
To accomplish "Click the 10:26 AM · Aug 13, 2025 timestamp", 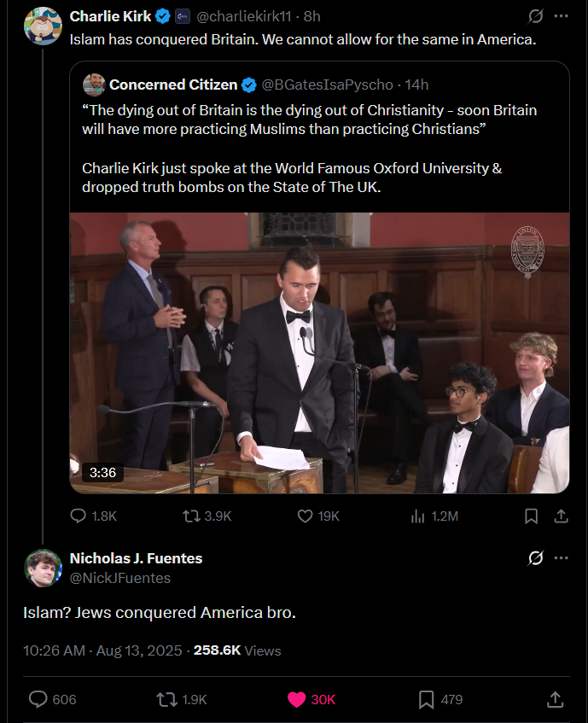I will [x=102, y=650].
